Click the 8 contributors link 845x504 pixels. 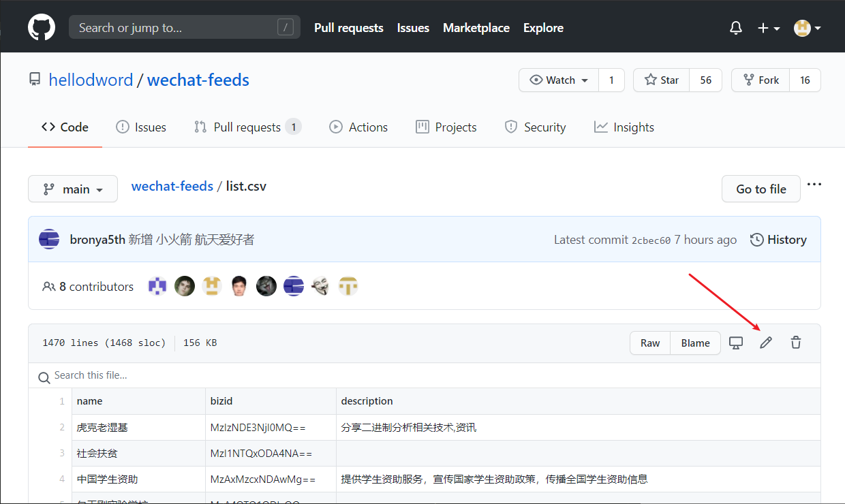tap(88, 287)
